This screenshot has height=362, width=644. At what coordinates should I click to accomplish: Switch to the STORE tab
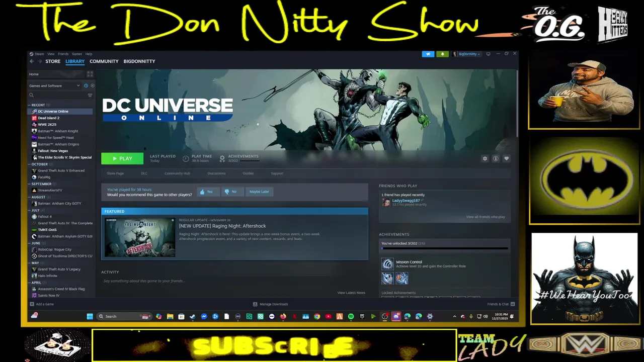53,61
